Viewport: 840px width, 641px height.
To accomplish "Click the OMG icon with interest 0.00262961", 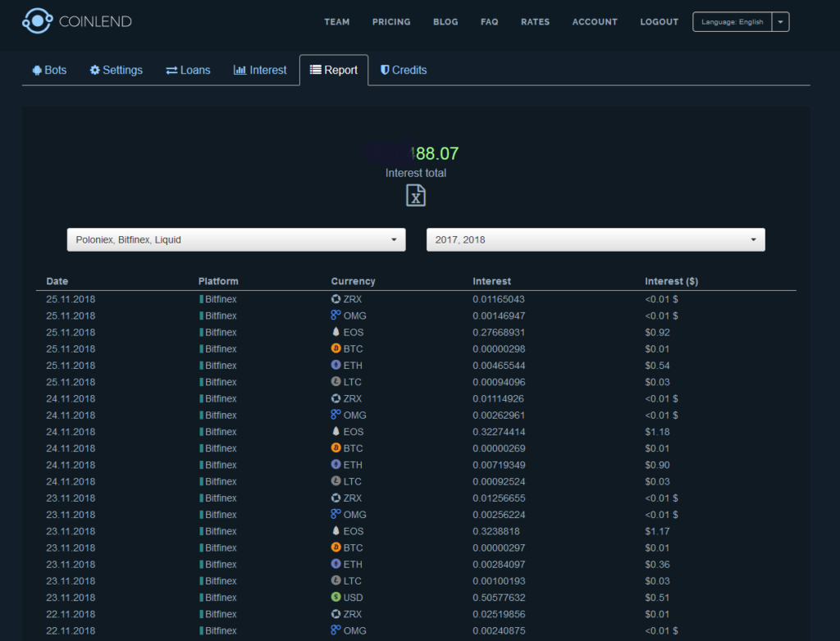I will click(336, 415).
